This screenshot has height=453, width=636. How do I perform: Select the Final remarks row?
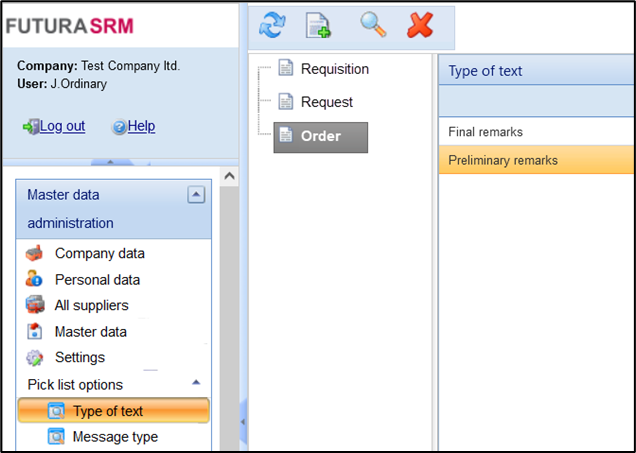(x=485, y=132)
